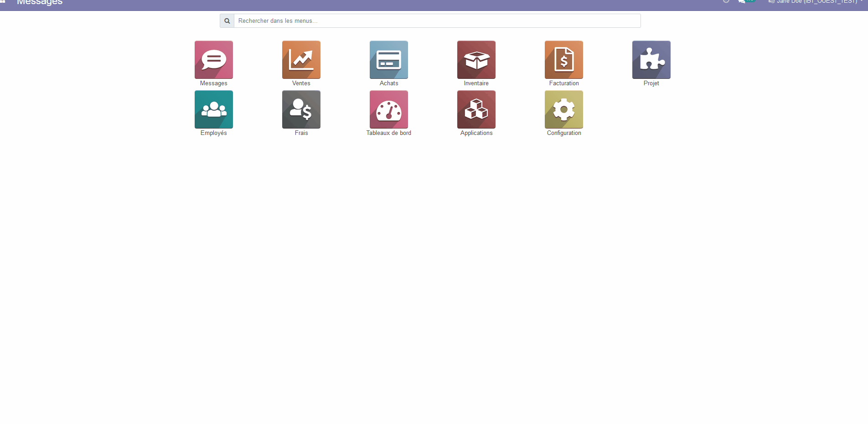Expand the Jane Doe user menu
This screenshot has height=424, width=868.
815,2
